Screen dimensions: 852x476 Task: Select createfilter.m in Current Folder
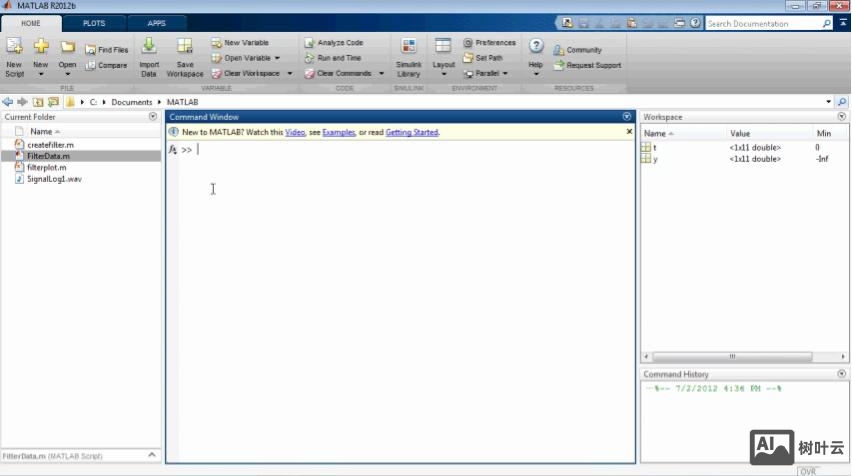[81, 145]
